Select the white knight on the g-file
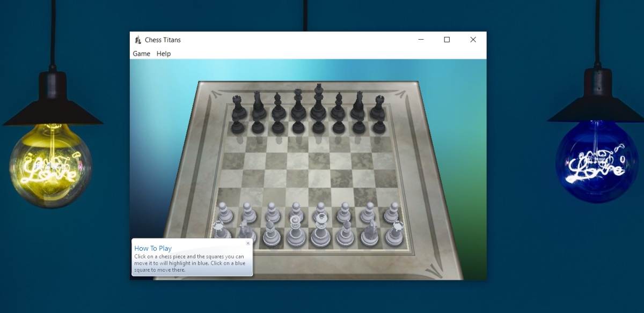Viewport: 644px width, 313px height. pyautogui.click(x=370, y=234)
